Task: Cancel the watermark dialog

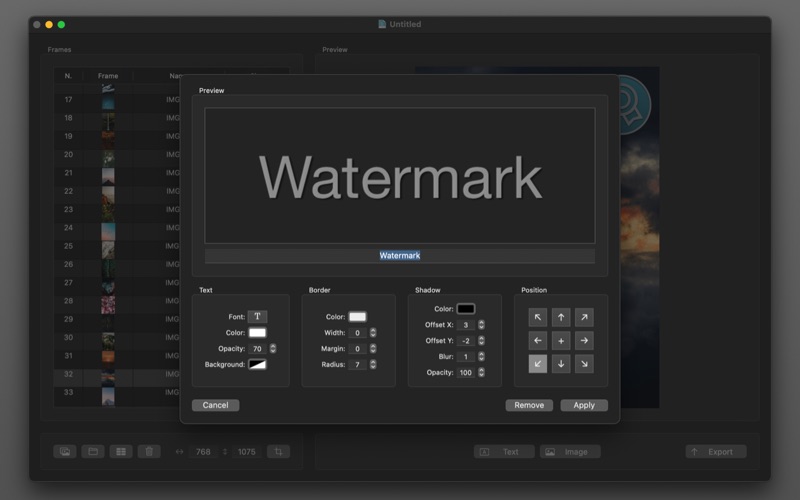Action: [x=215, y=405]
